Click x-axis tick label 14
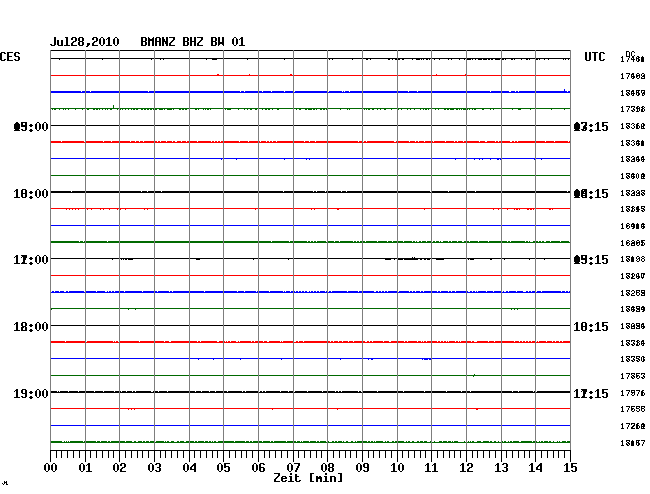The image size is (650, 494). pos(535,467)
